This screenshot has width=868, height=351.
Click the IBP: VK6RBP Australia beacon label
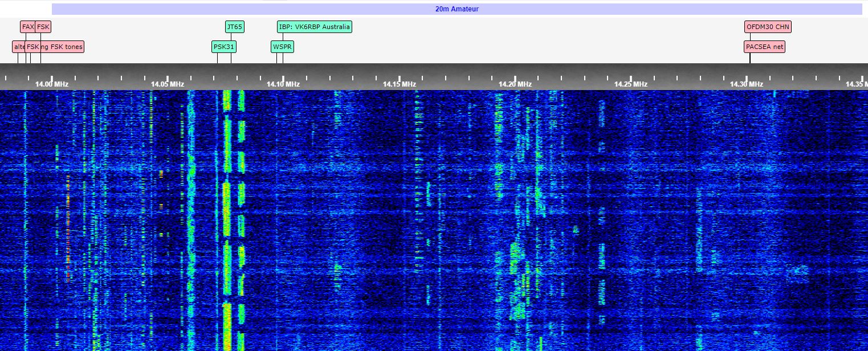tap(314, 27)
